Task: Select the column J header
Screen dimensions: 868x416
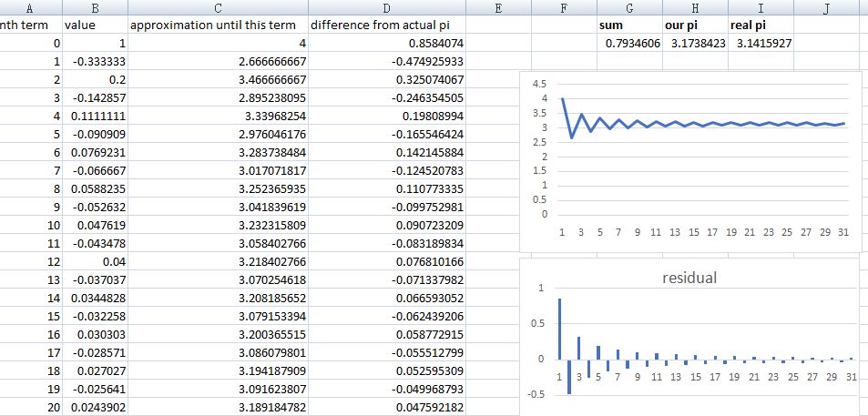Action: pyautogui.click(x=825, y=8)
